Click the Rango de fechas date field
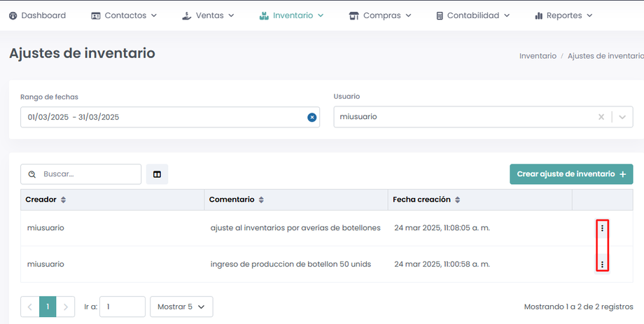644x324 pixels. point(170,117)
